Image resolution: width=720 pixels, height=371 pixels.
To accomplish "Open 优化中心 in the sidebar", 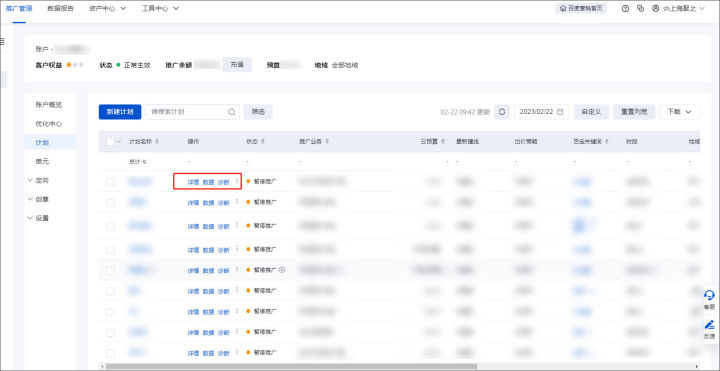I will tap(49, 124).
